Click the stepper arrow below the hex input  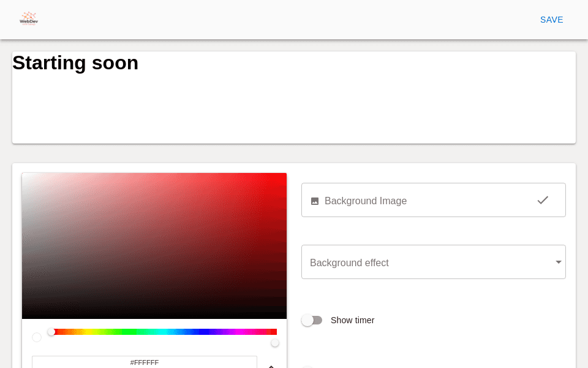[x=271, y=366]
